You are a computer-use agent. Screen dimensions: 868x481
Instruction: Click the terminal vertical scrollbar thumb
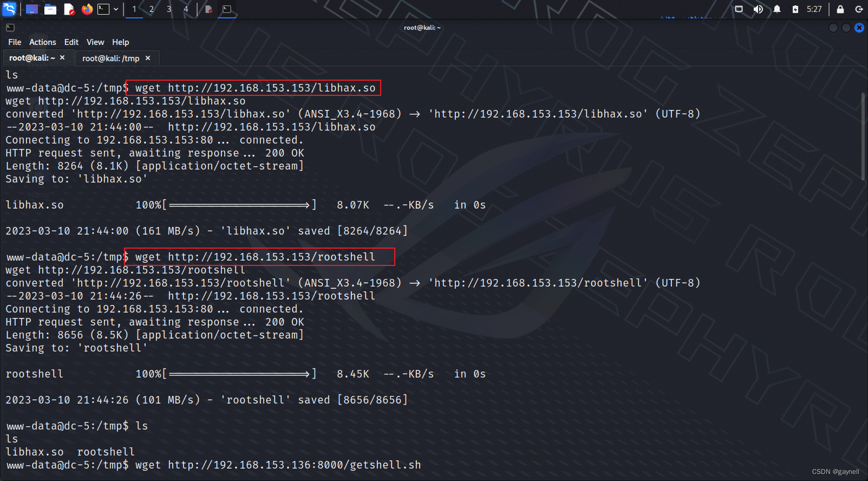864,136
